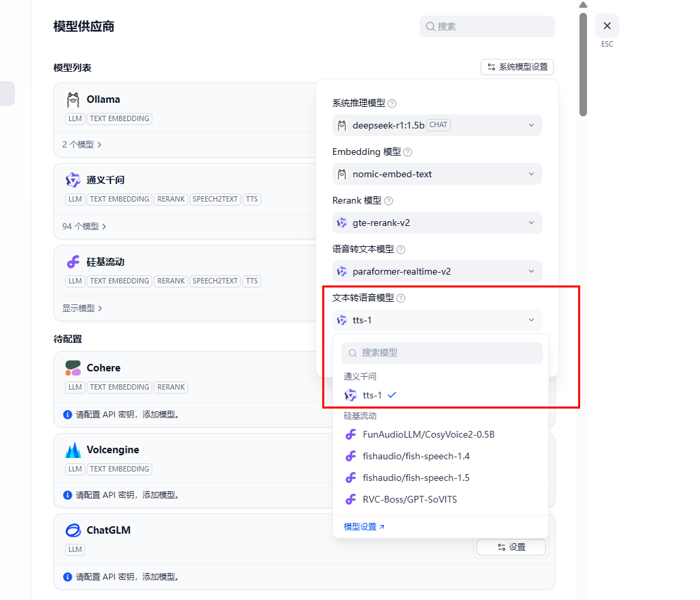This screenshot has height=600, width=700.
Task: Click the info icon under Cohere
Action: click(x=68, y=415)
